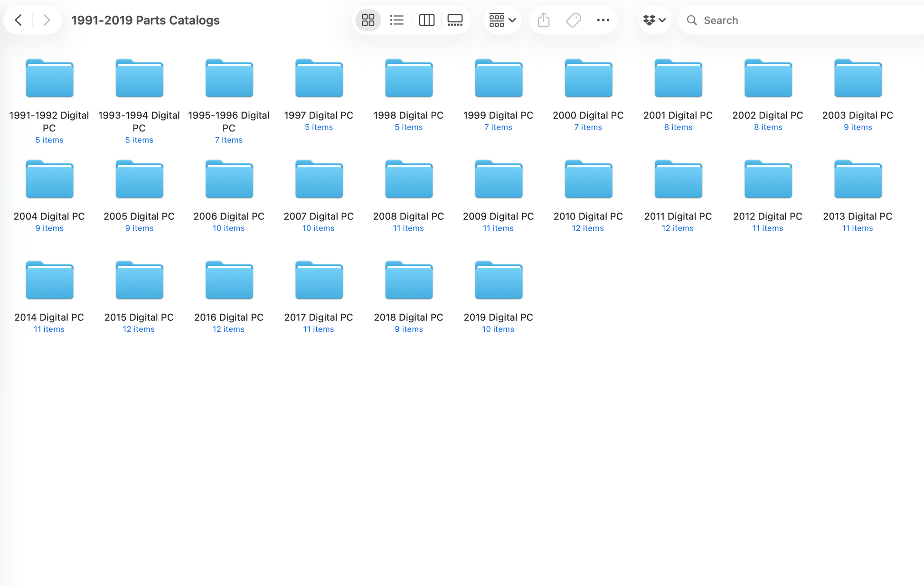Click the 2014 Digital PC folder label
924x586 pixels.
[49, 317]
